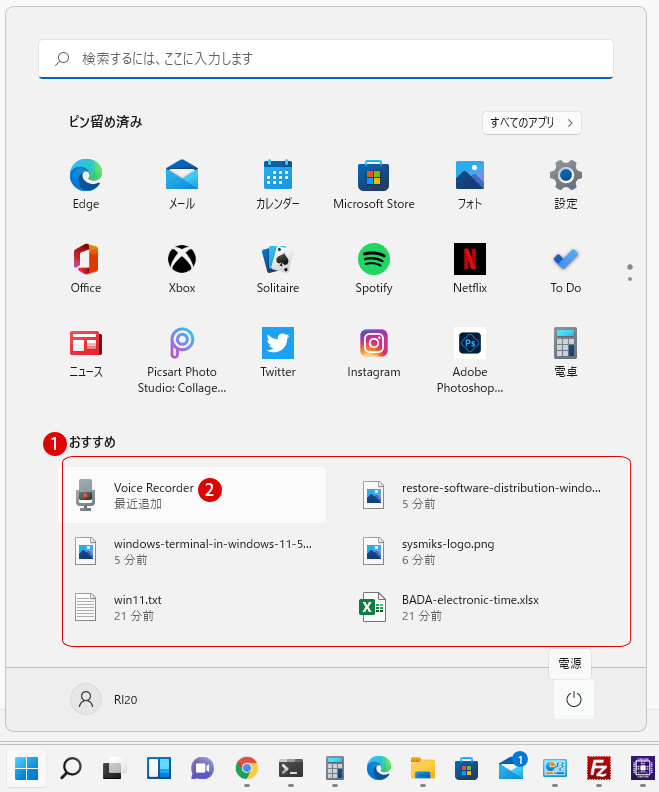Image resolution: width=659 pixels, height=792 pixels.
Task: Open Task View in taskbar
Action: [115, 769]
